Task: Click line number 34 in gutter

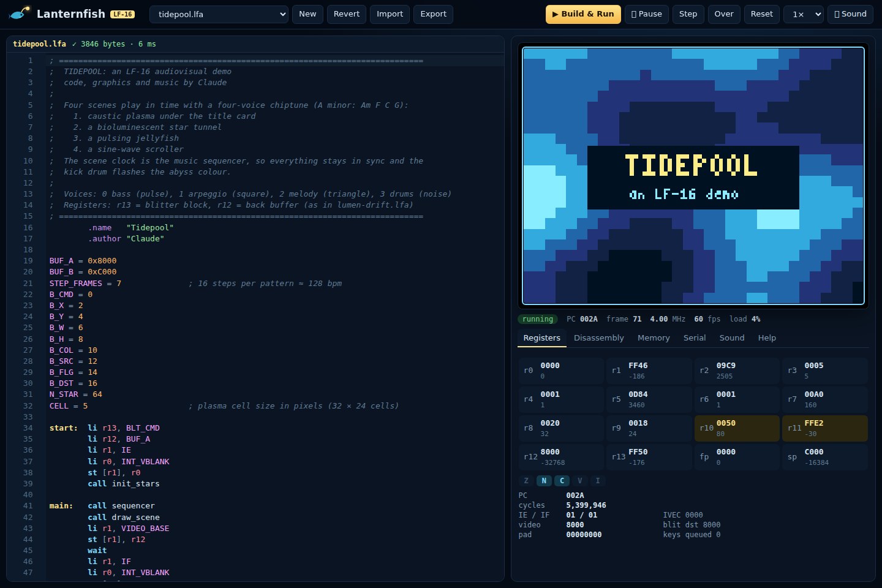Action: [x=28, y=428]
